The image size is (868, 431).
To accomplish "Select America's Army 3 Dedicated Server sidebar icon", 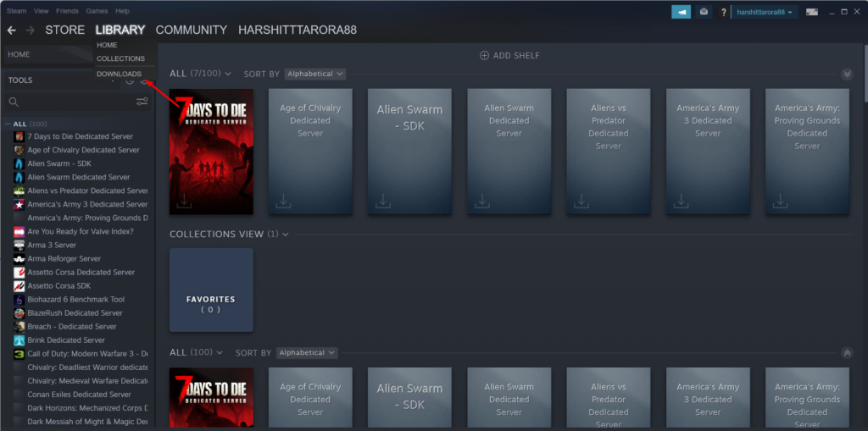I will click(19, 204).
